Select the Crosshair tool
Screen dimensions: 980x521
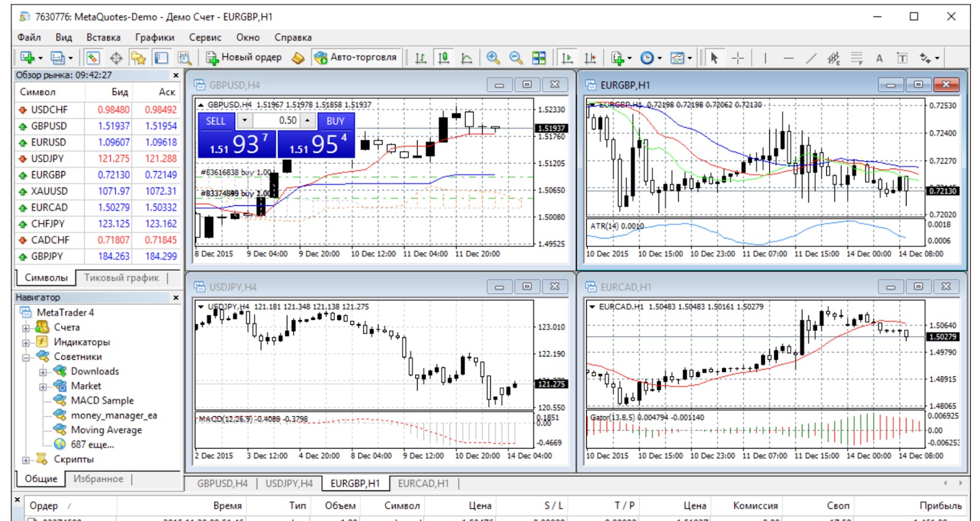point(738,58)
